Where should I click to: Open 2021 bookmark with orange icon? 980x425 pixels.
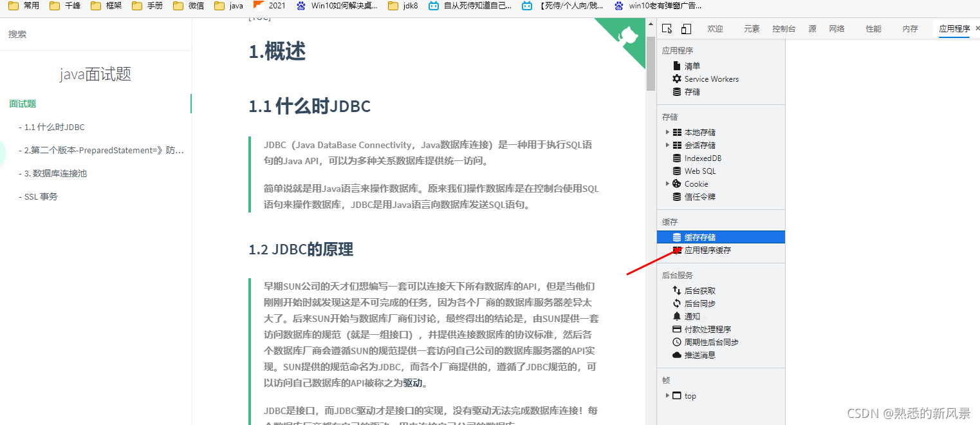click(x=269, y=6)
